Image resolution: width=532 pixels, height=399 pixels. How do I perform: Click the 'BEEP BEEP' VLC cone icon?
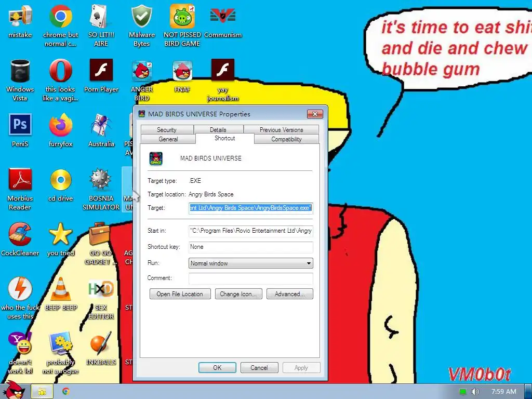(61, 294)
